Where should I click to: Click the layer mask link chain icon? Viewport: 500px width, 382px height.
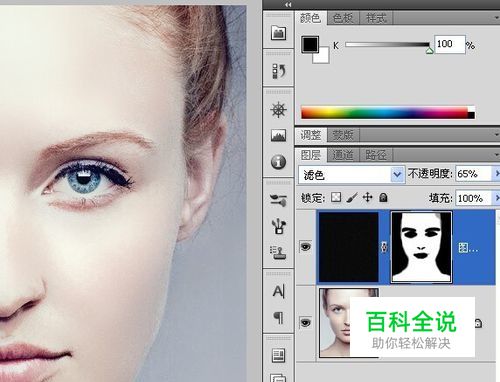384,247
